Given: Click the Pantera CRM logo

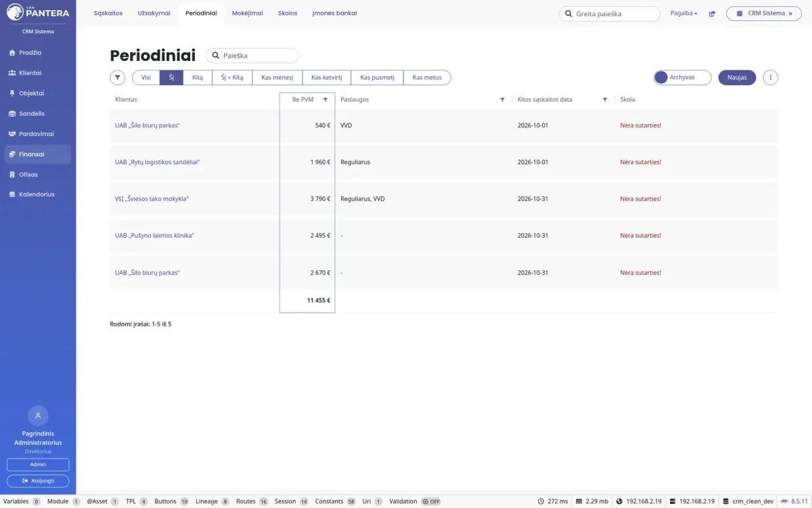Looking at the screenshot, I should point(38,12).
